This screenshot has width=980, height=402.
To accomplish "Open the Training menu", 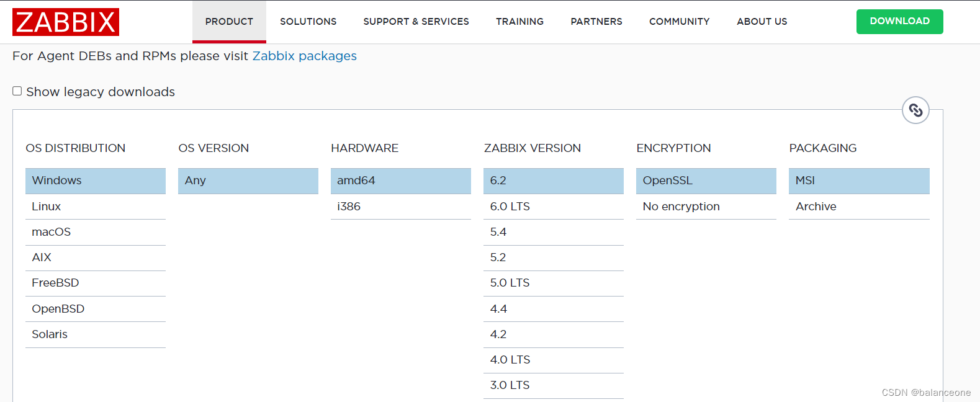I will pos(519,22).
